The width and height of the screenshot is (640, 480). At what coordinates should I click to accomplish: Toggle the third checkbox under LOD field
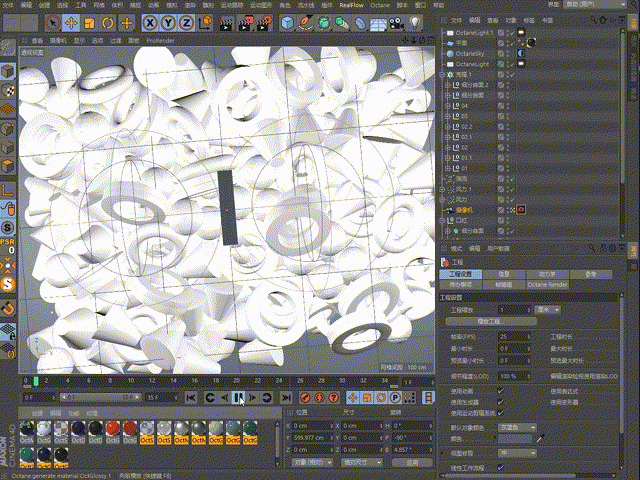501,413
